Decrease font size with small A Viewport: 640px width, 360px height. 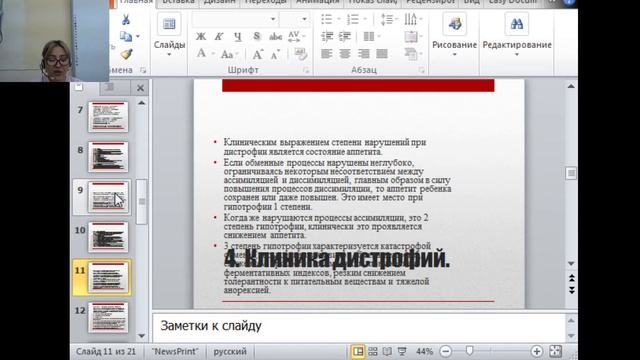pos(276,54)
